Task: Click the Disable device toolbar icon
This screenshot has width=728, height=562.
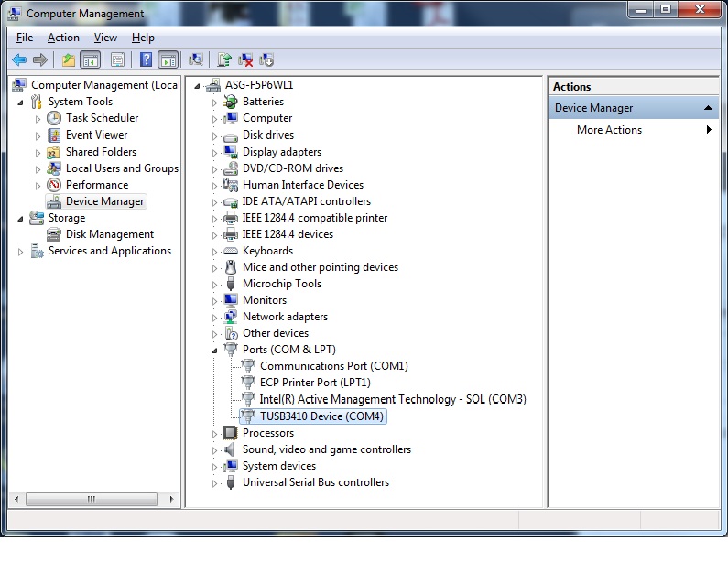Action: tap(266, 59)
